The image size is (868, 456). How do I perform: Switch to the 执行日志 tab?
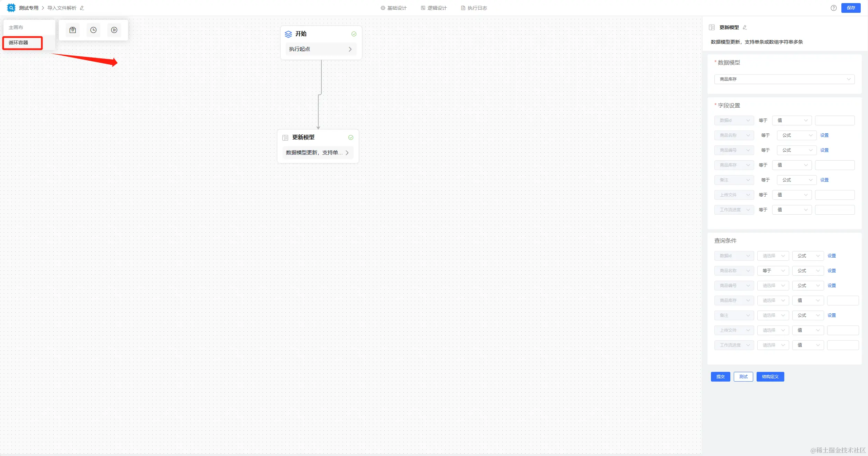[x=474, y=8]
